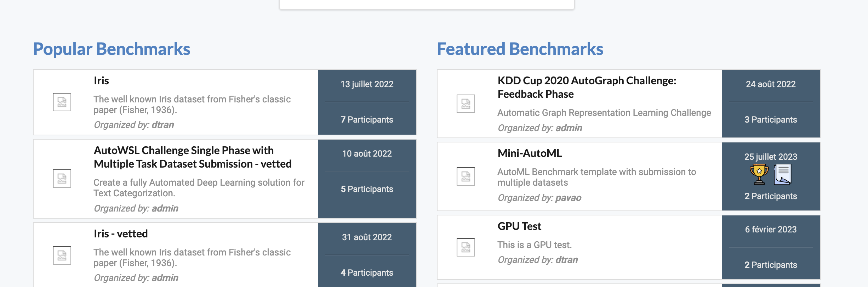Click the document paper icon on Mini-AutoML
This screenshot has height=287, width=868.
click(x=783, y=174)
